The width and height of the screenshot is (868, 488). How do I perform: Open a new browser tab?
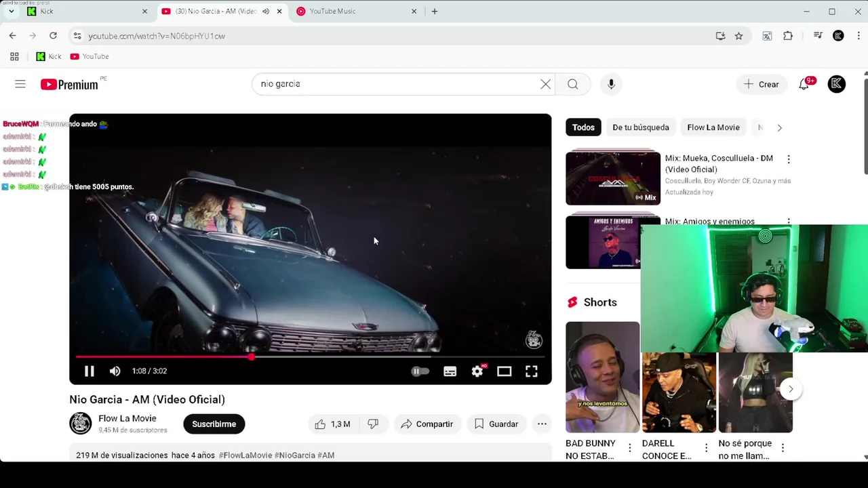pyautogui.click(x=435, y=12)
